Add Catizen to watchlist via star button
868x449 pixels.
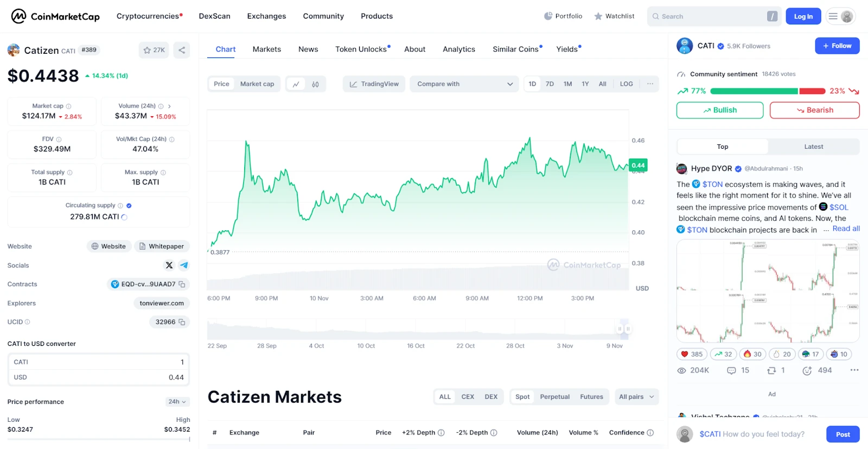click(154, 50)
